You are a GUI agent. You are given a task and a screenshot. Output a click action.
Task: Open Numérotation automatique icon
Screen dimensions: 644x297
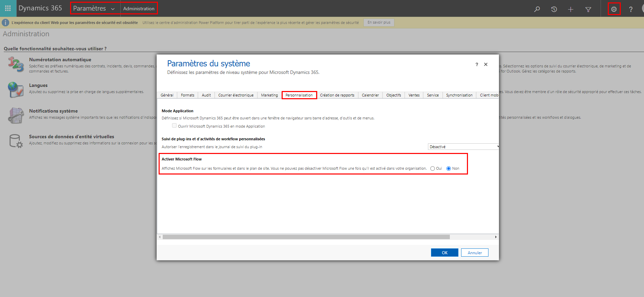tap(16, 64)
